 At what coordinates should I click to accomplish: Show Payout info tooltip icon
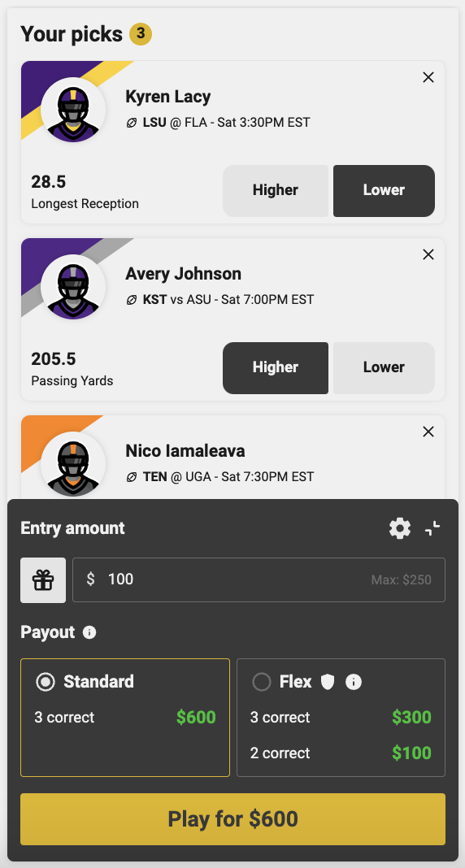click(x=89, y=632)
